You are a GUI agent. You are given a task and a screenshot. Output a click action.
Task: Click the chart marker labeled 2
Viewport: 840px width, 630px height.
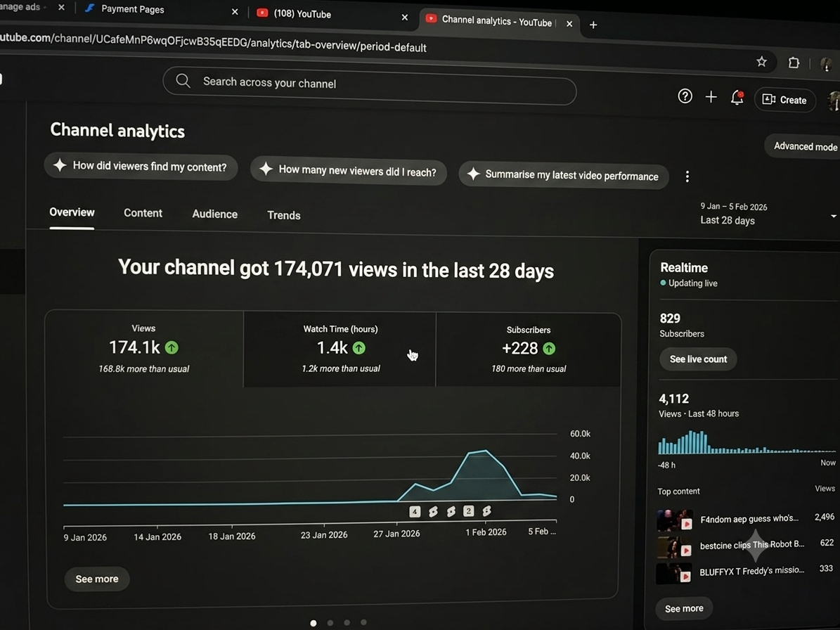tap(468, 511)
